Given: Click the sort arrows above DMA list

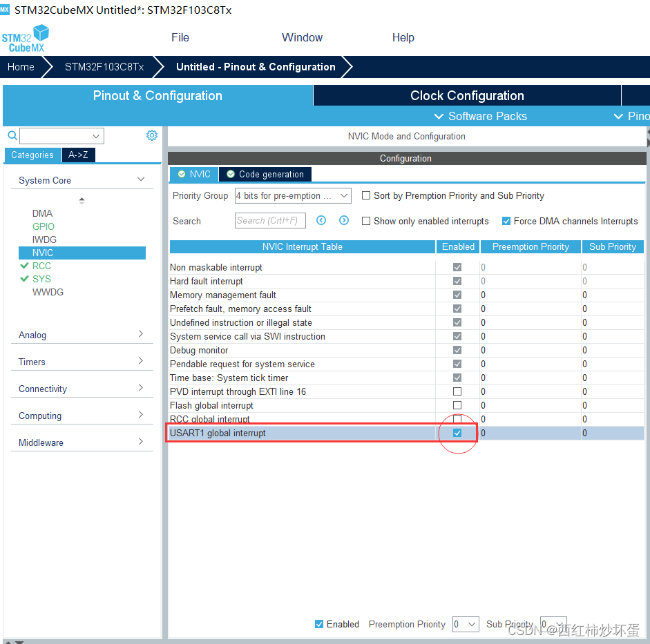Looking at the screenshot, I should click(82, 201).
